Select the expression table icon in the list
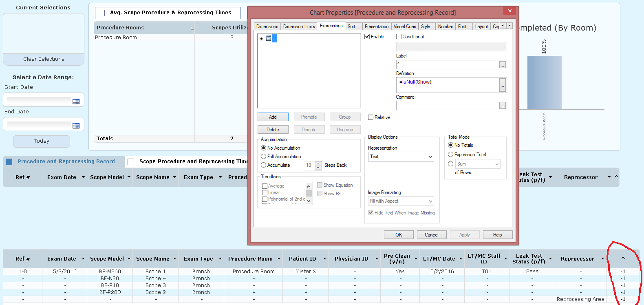 coord(269,38)
